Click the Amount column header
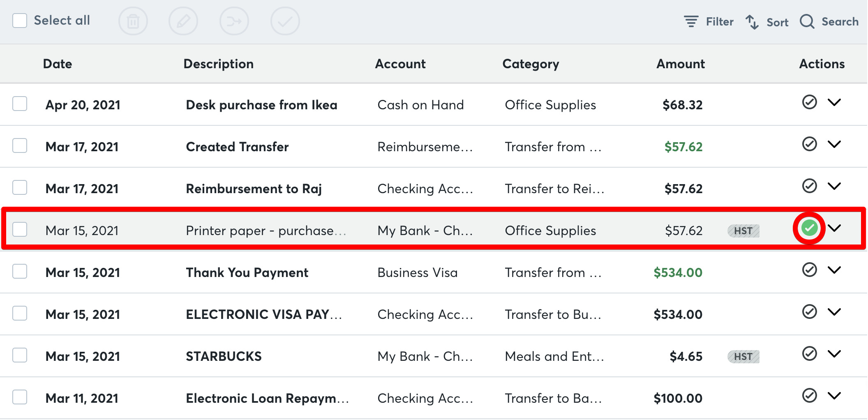 tap(680, 64)
